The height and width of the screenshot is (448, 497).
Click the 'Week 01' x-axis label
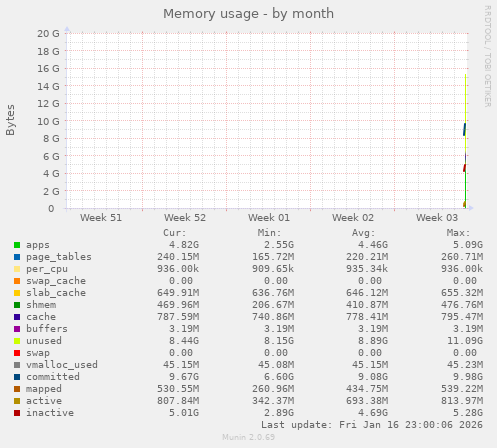(x=269, y=218)
